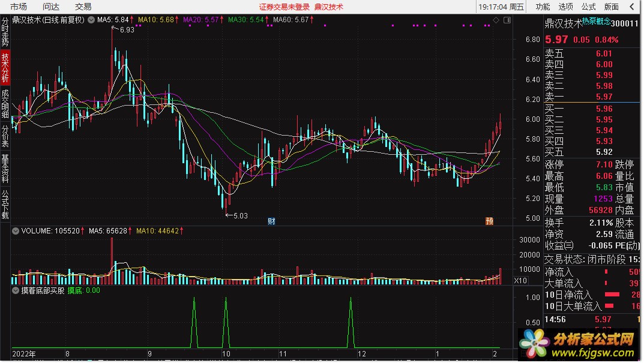Click the VOLUME: 105520 readout
This screenshot has height=363, width=644.
click(53, 231)
